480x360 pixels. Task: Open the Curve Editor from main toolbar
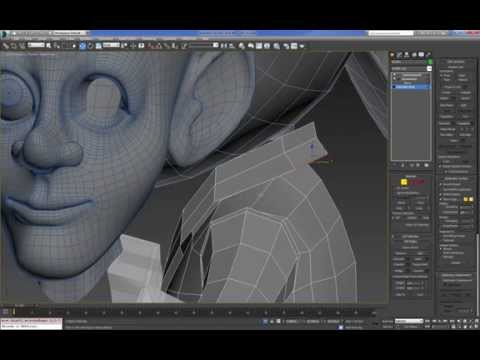point(259,46)
